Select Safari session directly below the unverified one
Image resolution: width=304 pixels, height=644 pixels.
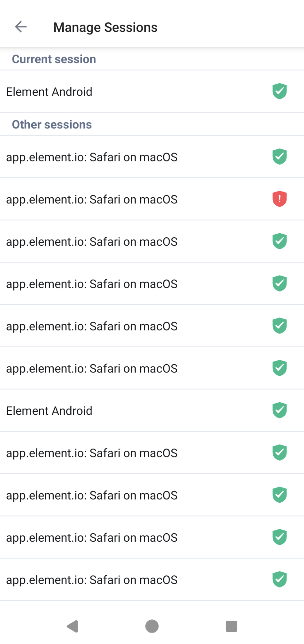click(92, 242)
